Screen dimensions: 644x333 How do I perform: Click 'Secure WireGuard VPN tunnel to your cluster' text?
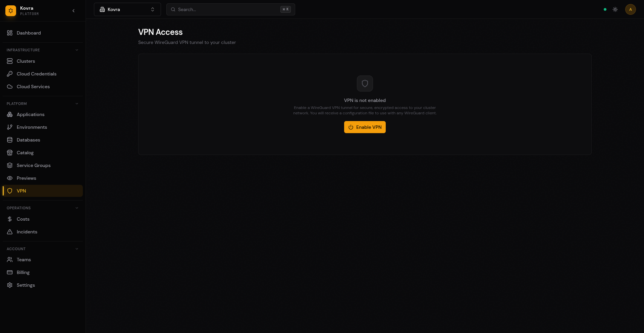pos(187,42)
